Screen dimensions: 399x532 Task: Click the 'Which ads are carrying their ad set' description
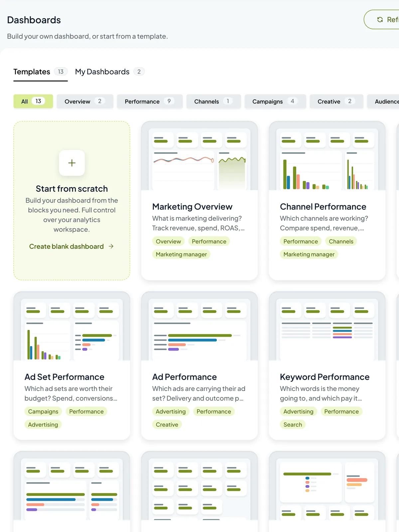click(x=199, y=394)
